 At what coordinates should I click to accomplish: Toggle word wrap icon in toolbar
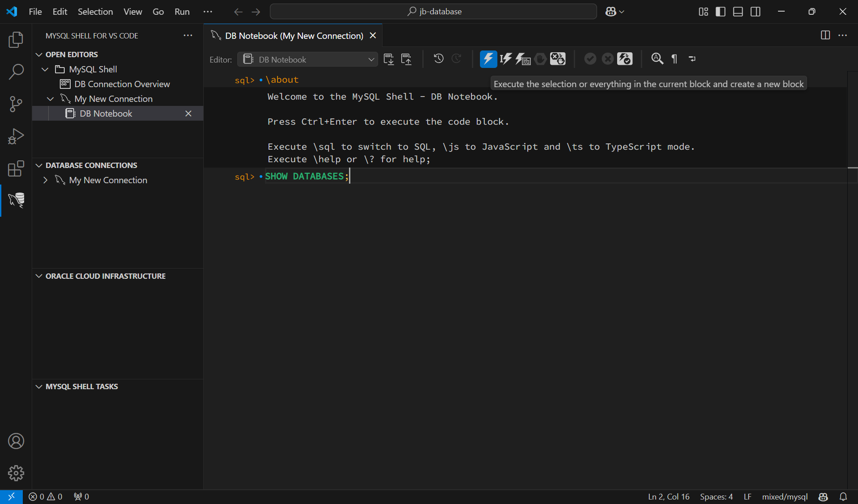tap(692, 59)
